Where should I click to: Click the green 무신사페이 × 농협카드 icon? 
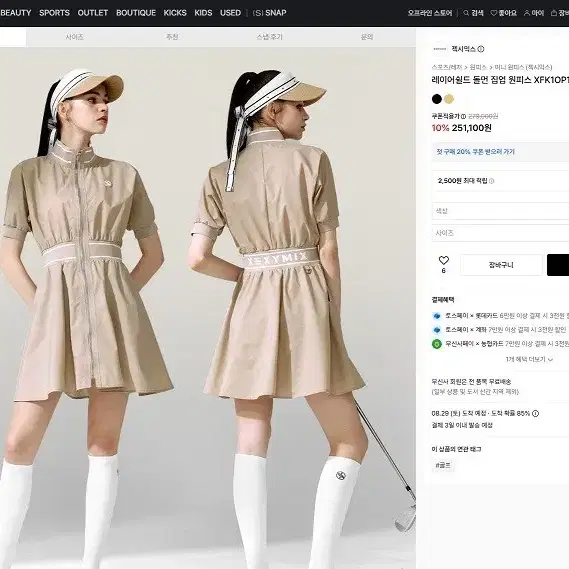pyautogui.click(x=437, y=344)
